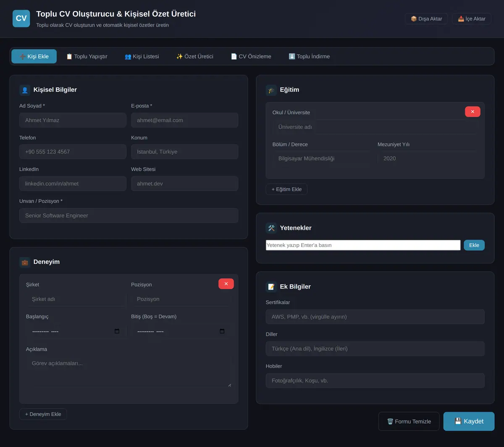This screenshot has height=447, width=504.
Task: Remove the experience entry with red X
Action: click(x=226, y=284)
